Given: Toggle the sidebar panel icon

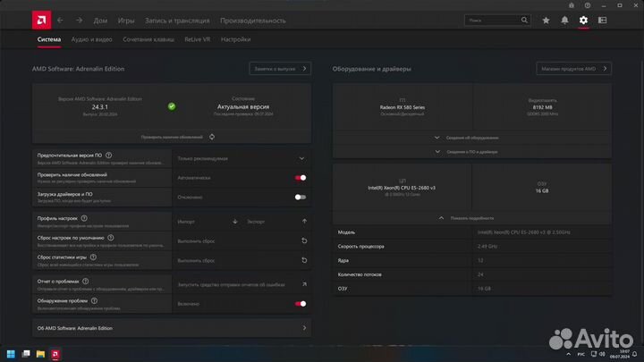Looking at the screenshot, I should click(603, 20).
